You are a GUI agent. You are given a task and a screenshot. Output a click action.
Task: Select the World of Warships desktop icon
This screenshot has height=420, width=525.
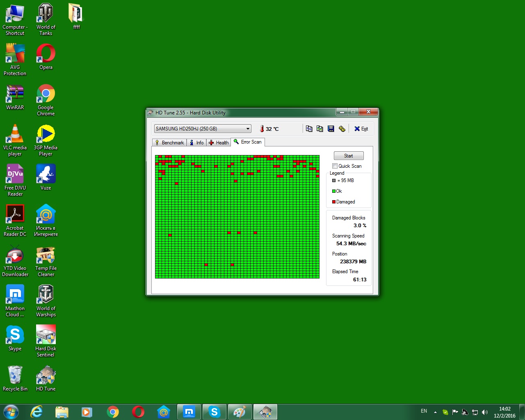(46, 300)
